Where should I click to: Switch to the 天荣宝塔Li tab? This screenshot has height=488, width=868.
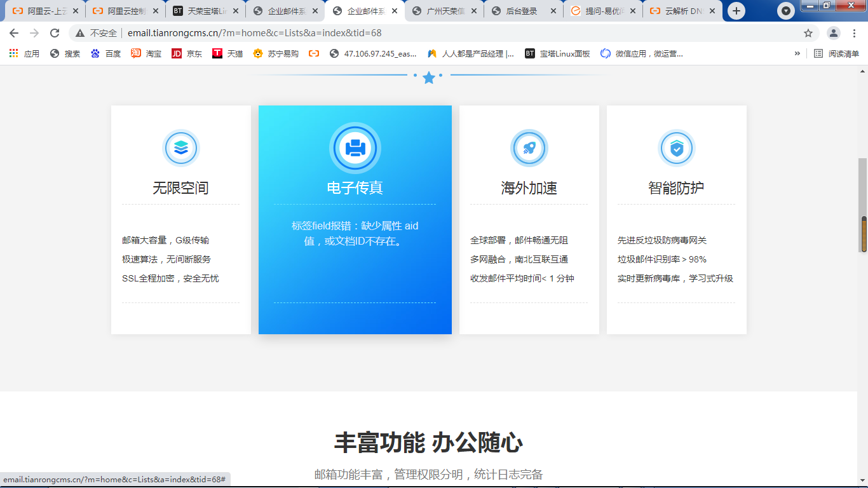[205, 11]
